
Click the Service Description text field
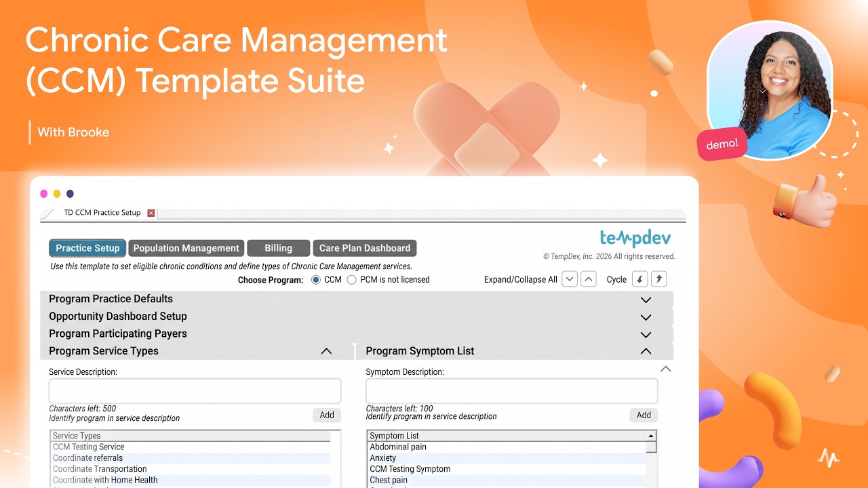click(195, 391)
